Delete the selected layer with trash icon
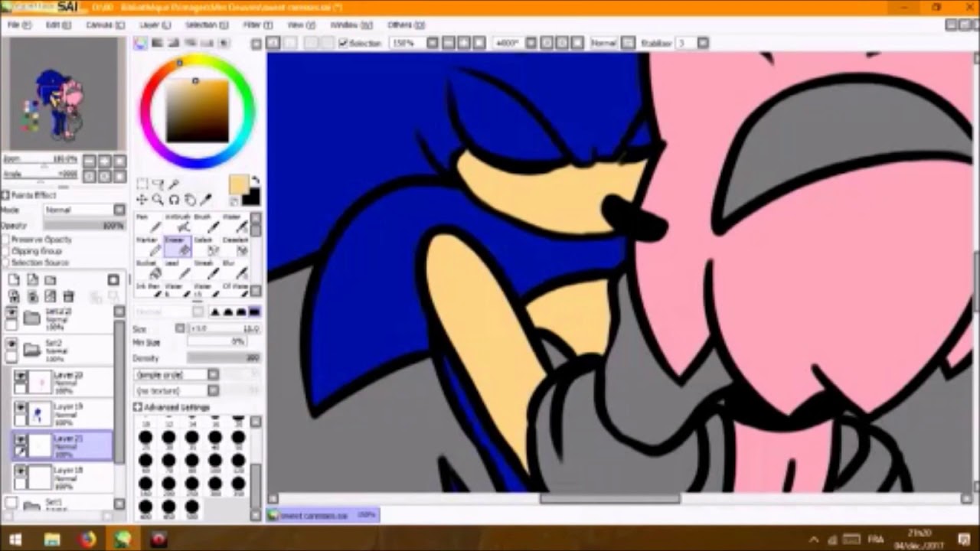The width and height of the screenshot is (980, 551). [69, 296]
